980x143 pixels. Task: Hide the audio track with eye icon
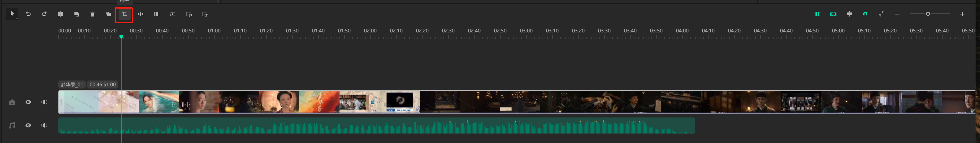click(x=28, y=125)
